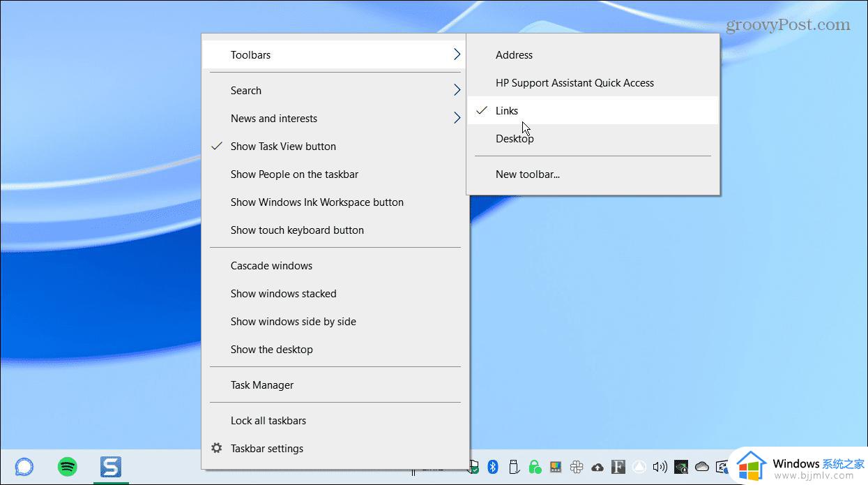Image resolution: width=868 pixels, height=485 pixels.
Task: Select Show windows stacked
Action: click(x=335, y=294)
